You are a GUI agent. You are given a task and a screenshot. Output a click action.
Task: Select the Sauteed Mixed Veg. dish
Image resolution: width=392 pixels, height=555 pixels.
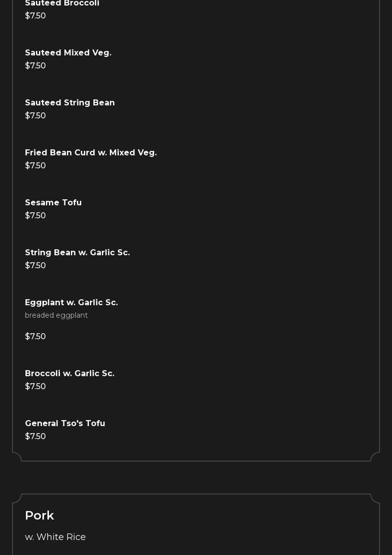click(x=68, y=53)
